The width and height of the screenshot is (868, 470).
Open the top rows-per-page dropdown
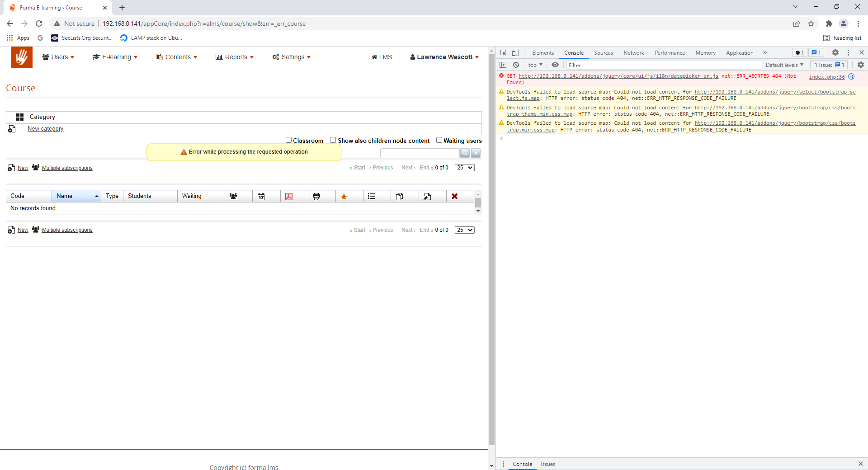(464, 168)
